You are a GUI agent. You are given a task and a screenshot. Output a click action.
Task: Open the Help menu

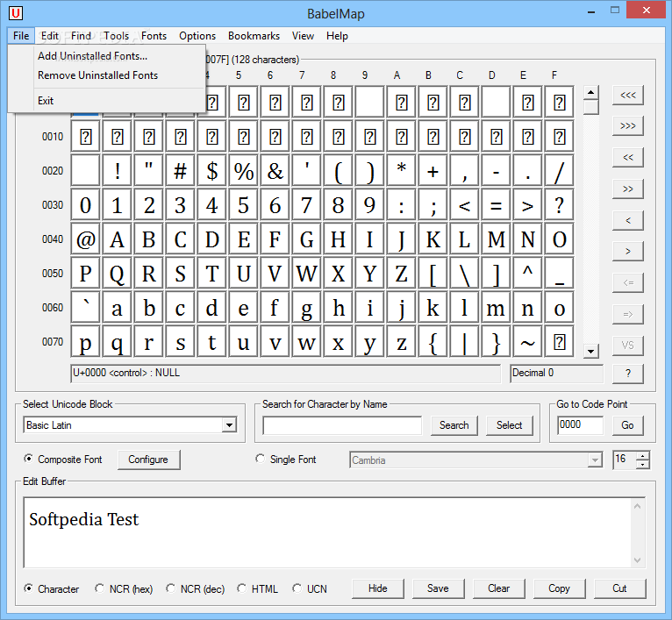pos(337,36)
